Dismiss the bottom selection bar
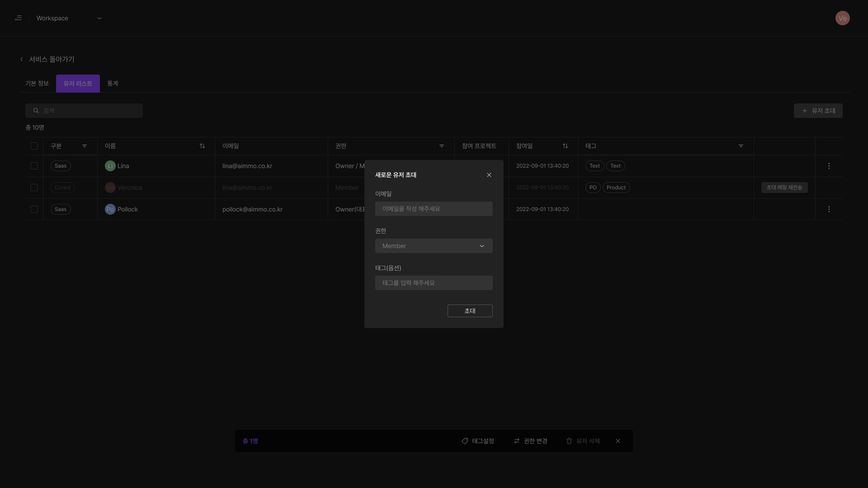868x488 pixels. 618,441
